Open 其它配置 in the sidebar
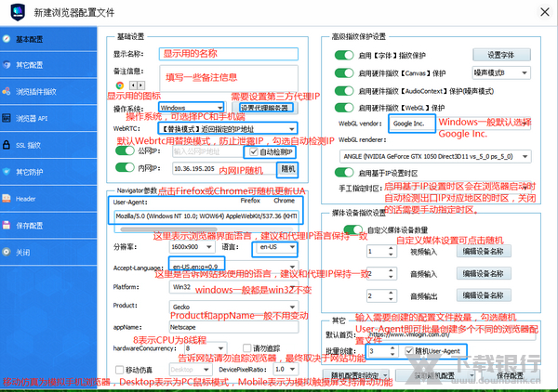This screenshot has width=558, height=392. tap(48, 65)
